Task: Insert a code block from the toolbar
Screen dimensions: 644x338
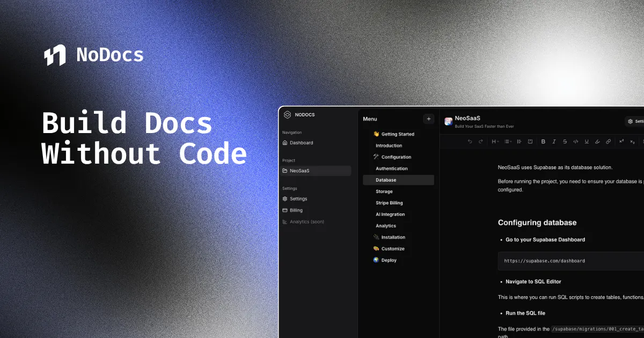Action: click(530, 142)
